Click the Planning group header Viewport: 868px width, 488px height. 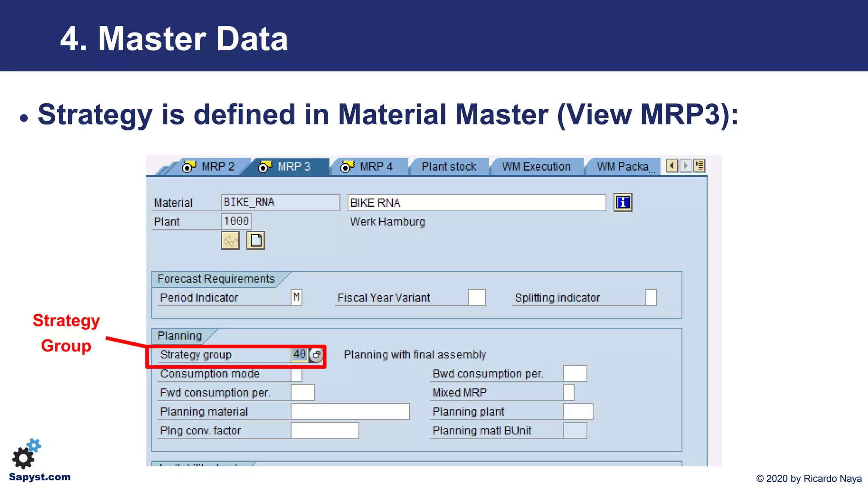180,336
